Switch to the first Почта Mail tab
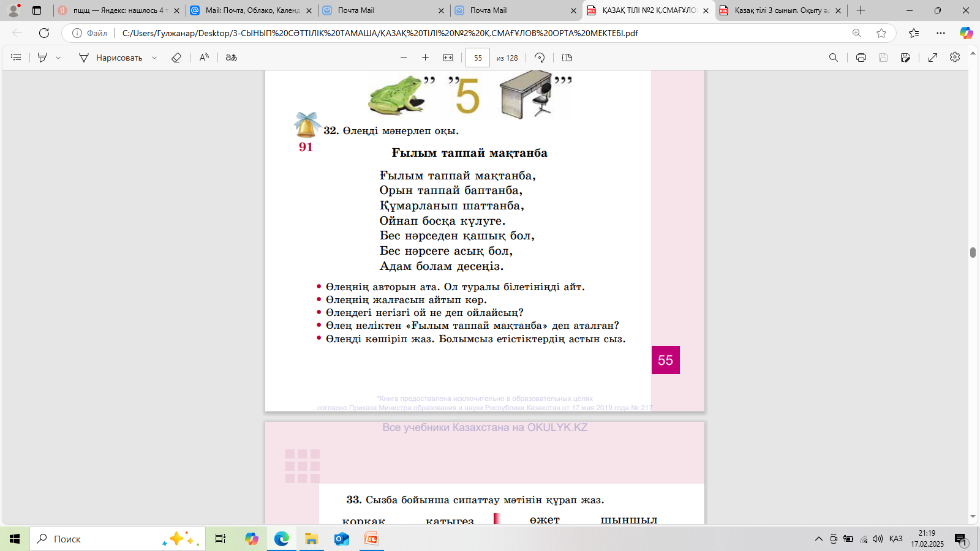 [383, 10]
